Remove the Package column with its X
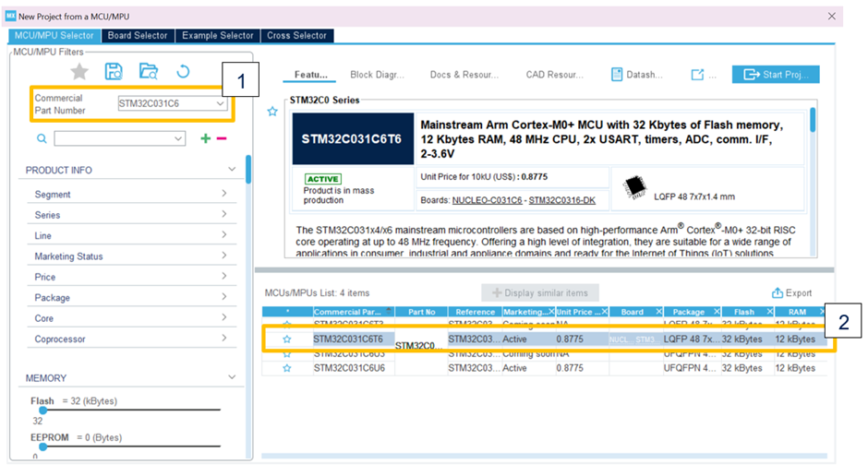Image resolution: width=868 pixels, height=476 pixels. 717,312
